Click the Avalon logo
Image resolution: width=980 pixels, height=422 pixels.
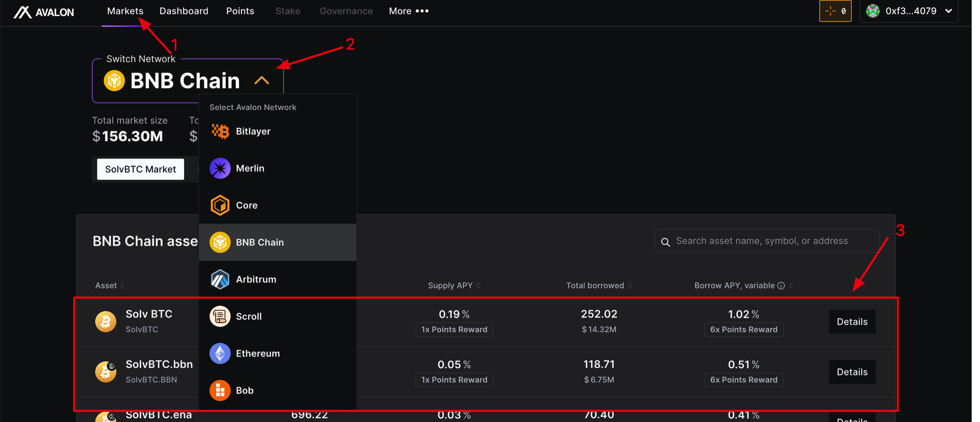click(44, 12)
